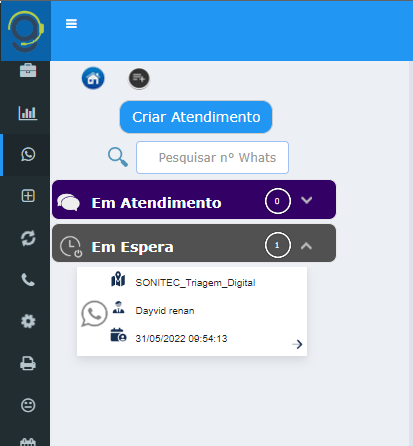
Task: Open the phone sidebar icon
Action: (28, 280)
